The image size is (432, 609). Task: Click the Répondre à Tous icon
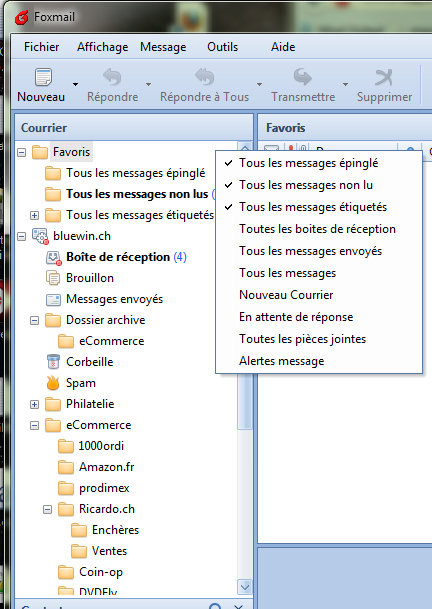click(204, 77)
